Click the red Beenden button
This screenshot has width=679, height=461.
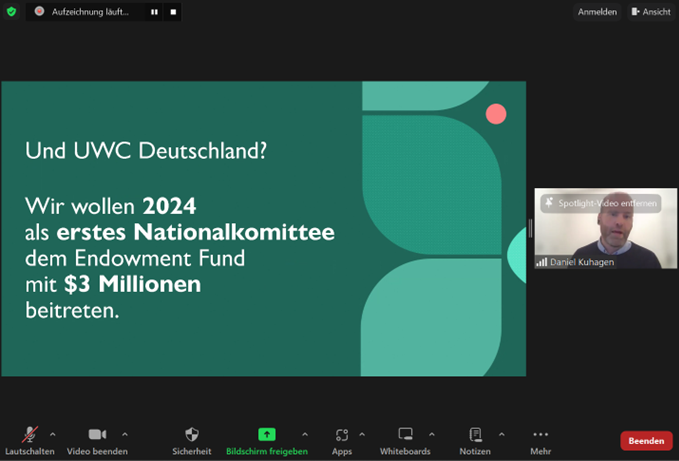[646, 441]
